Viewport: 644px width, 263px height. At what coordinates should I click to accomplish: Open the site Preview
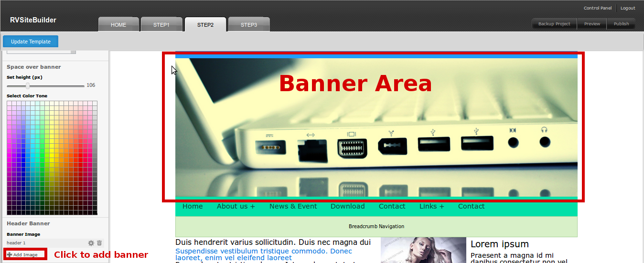(592, 24)
